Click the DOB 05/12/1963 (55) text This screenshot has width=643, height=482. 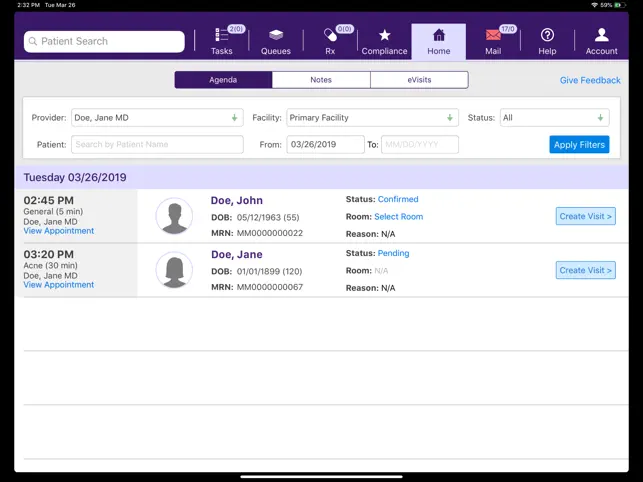pyautogui.click(x=268, y=217)
